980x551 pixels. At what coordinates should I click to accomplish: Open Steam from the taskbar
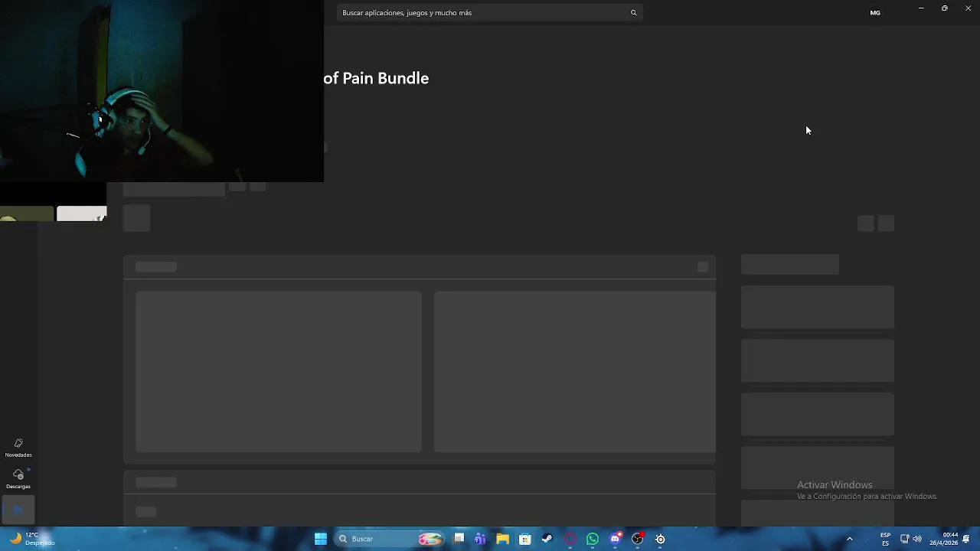tap(547, 539)
